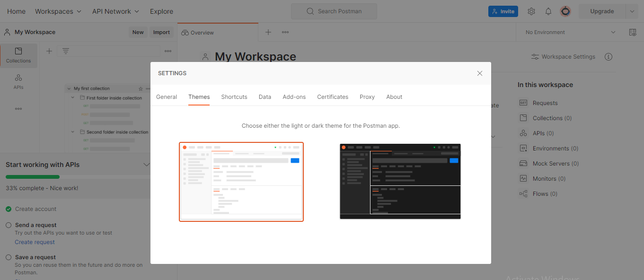The height and width of the screenshot is (280, 644).
Task: Click the plus icon to create a collection
Action: (49, 51)
